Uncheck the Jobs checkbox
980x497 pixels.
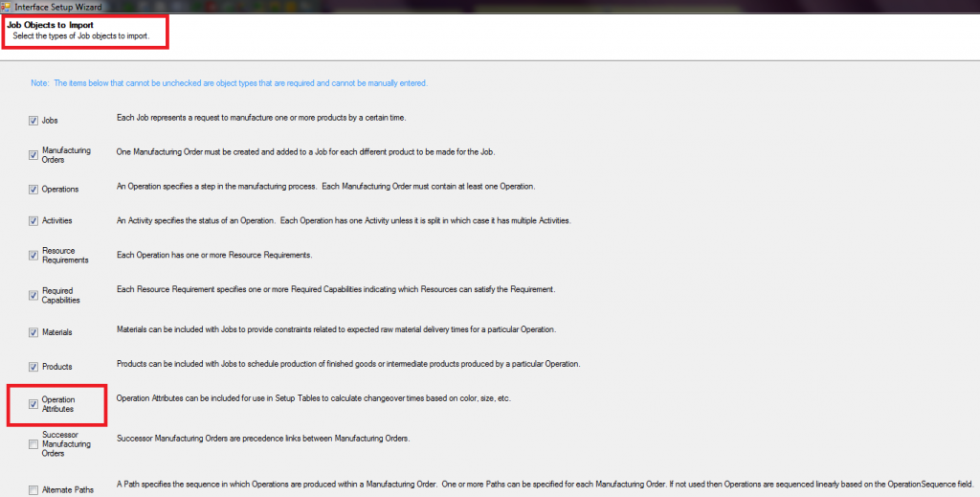coord(33,122)
